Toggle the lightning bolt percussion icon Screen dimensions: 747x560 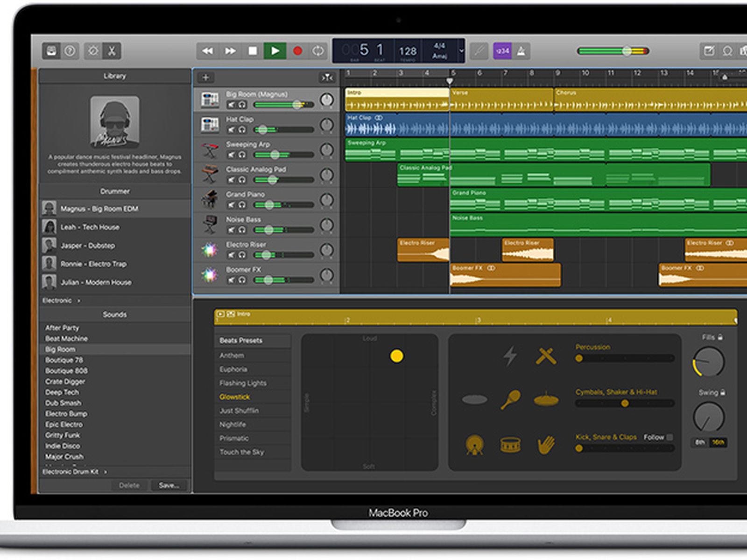click(x=510, y=356)
